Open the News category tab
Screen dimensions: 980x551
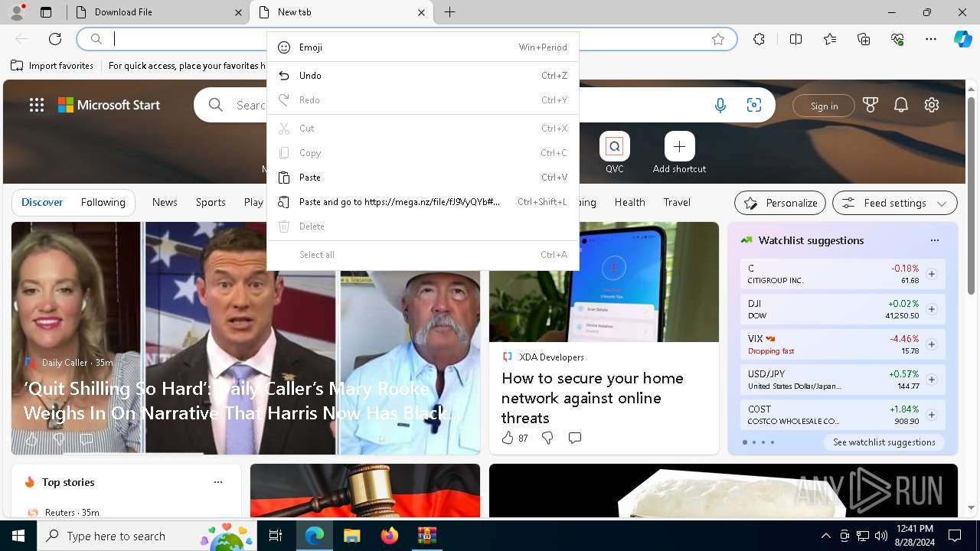(165, 202)
